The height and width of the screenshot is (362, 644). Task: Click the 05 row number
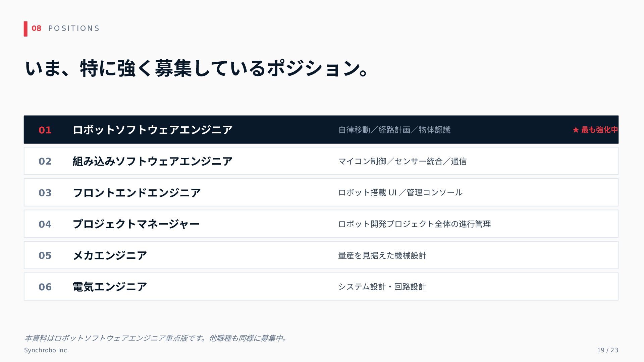tap(45, 256)
